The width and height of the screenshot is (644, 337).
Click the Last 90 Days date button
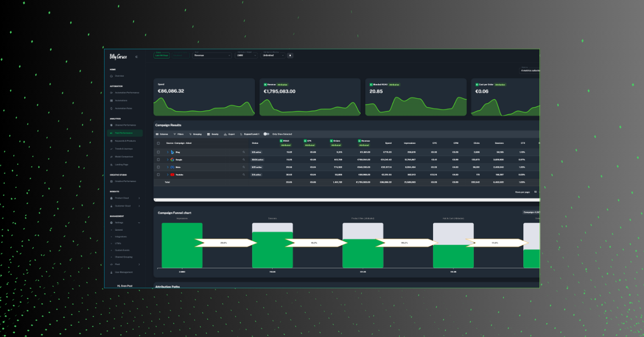click(162, 55)
